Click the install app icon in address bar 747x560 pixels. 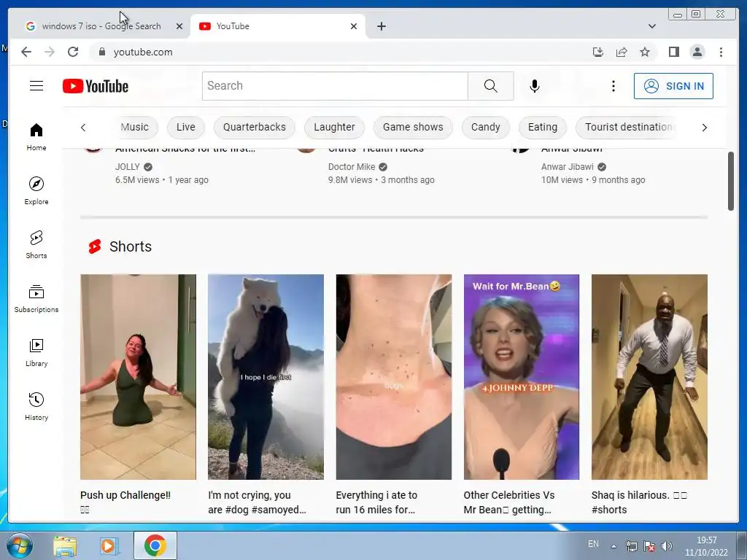[x=598, y=52]
